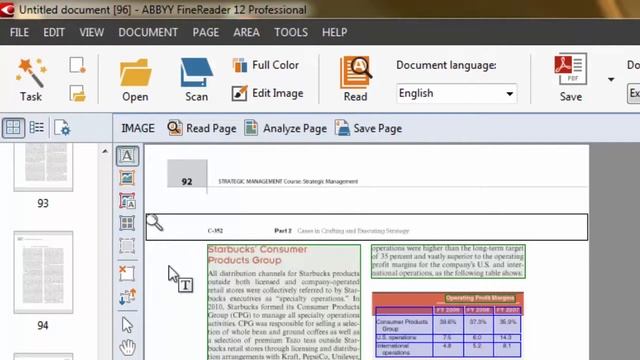Click the new document icon beside Task
This screenshot has height=360, width=640.
coord(77,65)
